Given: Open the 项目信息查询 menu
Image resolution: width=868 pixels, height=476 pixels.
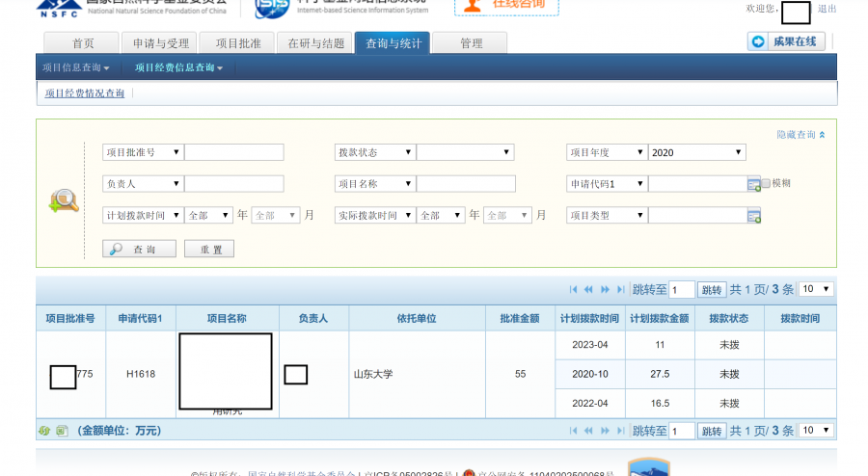Looking at the screenshot, I should tap(76, 67).
